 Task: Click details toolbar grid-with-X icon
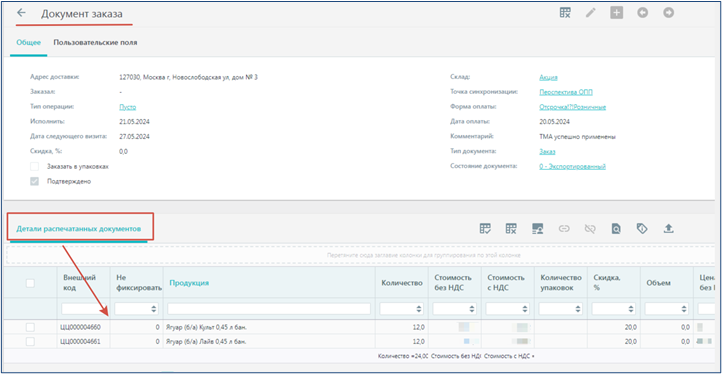tap(511, 228)
